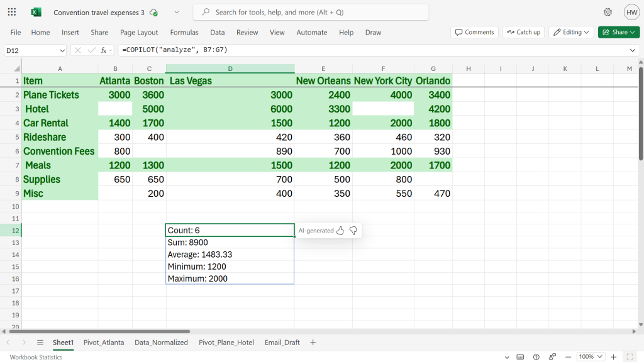Zoom out using the minus control
The height and width of the screenshot is (362, 644).
568,356
